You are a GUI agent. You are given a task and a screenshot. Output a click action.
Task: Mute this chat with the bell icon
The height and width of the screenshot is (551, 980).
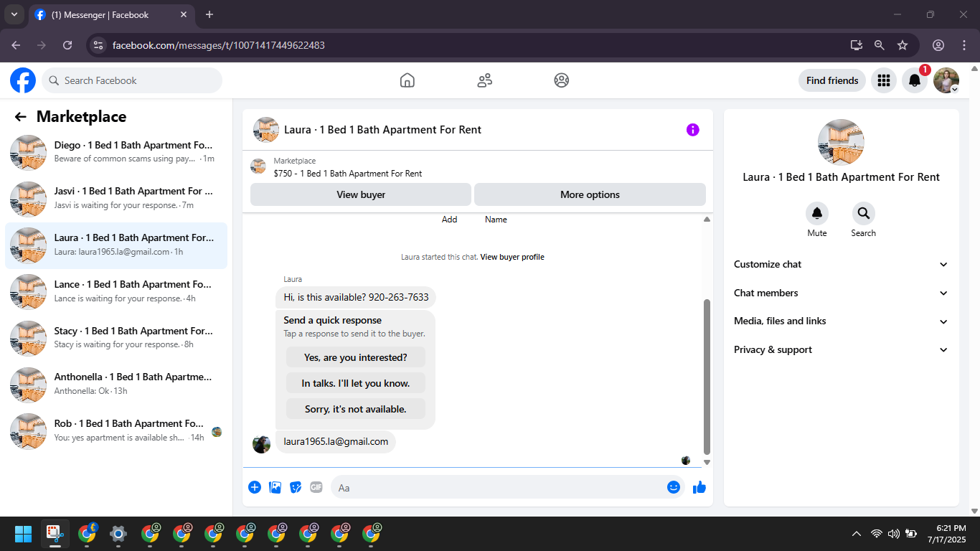click(x=817, y=213)
